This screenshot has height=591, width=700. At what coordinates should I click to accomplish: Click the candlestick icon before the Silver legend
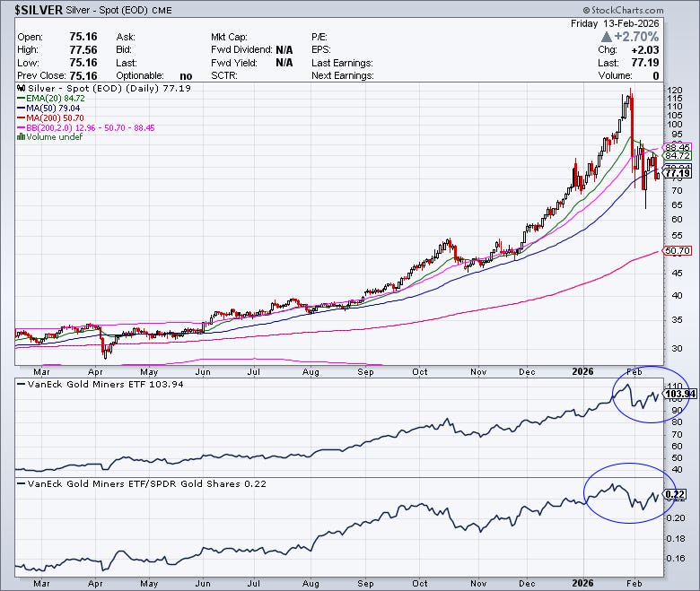(x=21, y=88)
